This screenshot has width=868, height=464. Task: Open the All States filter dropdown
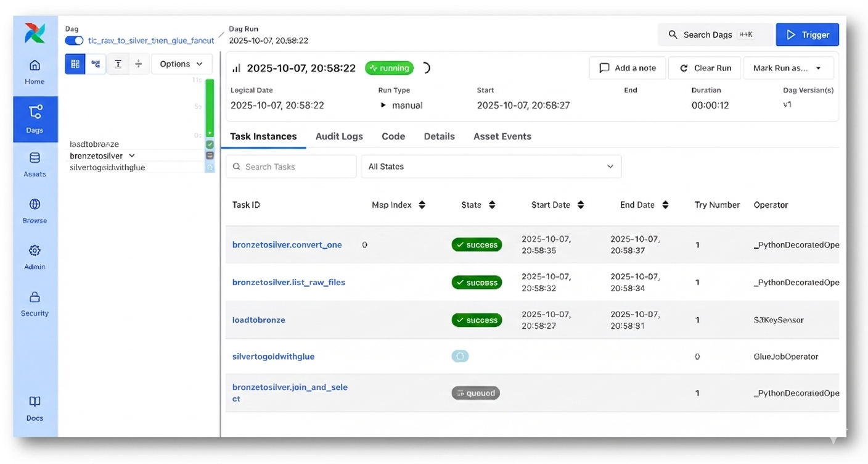pos(491,167)
